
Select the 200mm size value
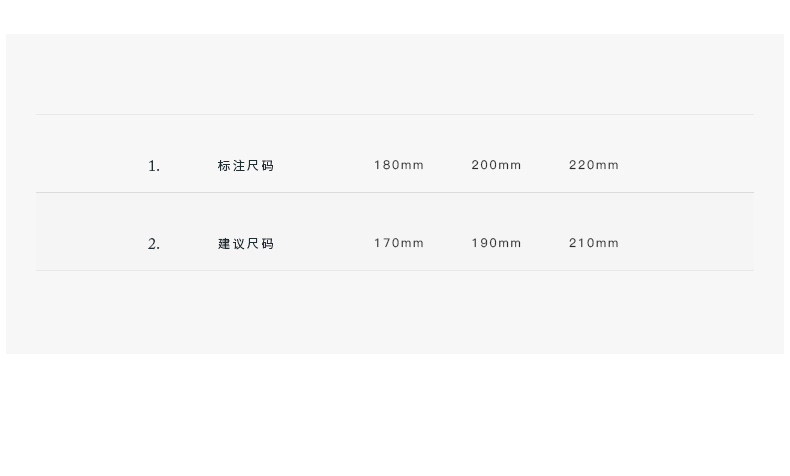point(496,165)
